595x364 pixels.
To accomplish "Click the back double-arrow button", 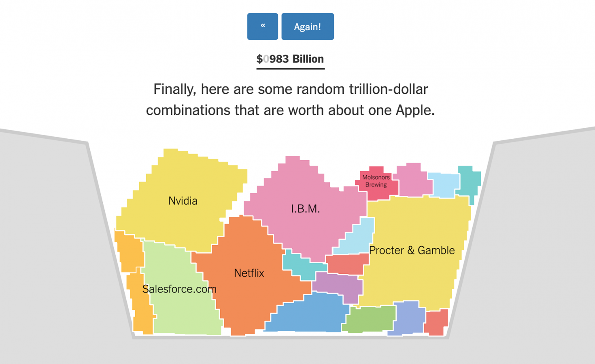I will 262,27.
